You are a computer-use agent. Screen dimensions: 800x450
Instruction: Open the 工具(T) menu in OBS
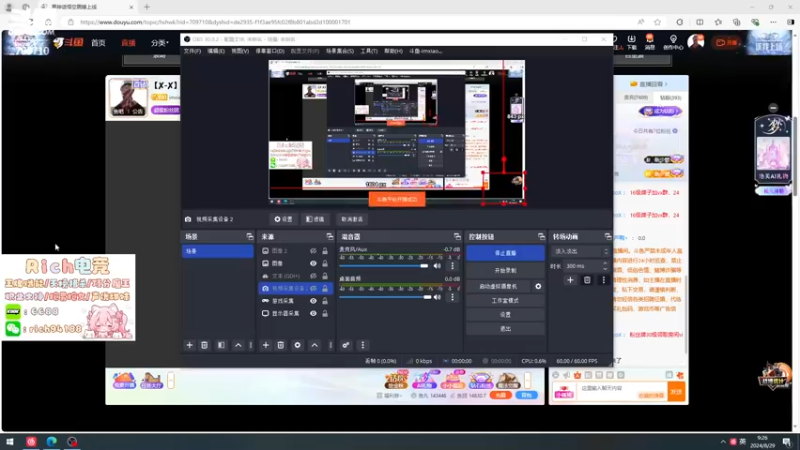click(x=369, y=51)
